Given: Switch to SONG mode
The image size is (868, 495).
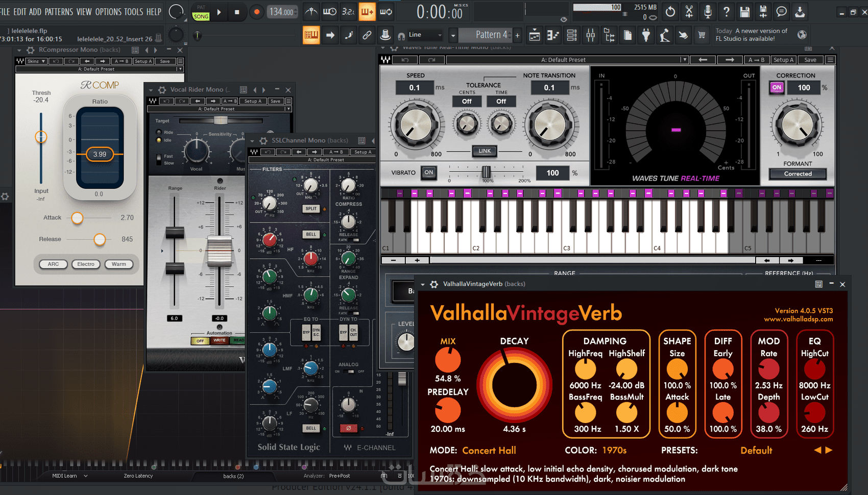Looking at the screenshot, I should (x=201, y=16).
